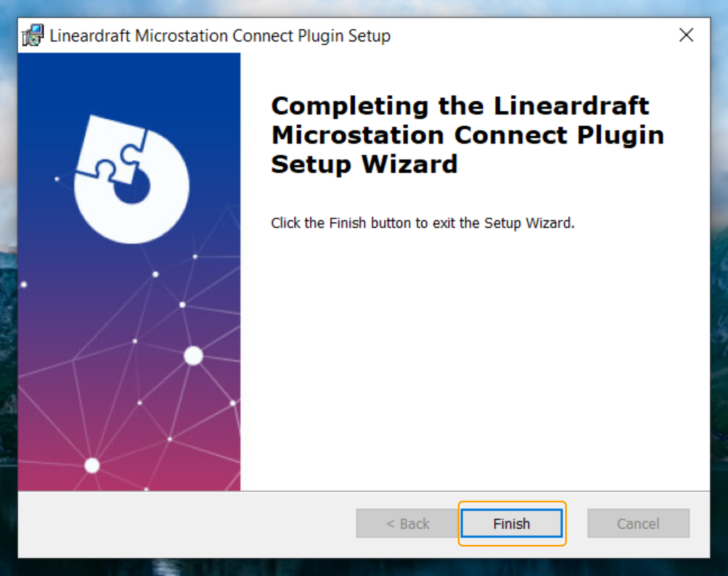The width and height of the screenshot is (728, 576).
Task: Click the installer icon in title bar
Action: (33, 35)
